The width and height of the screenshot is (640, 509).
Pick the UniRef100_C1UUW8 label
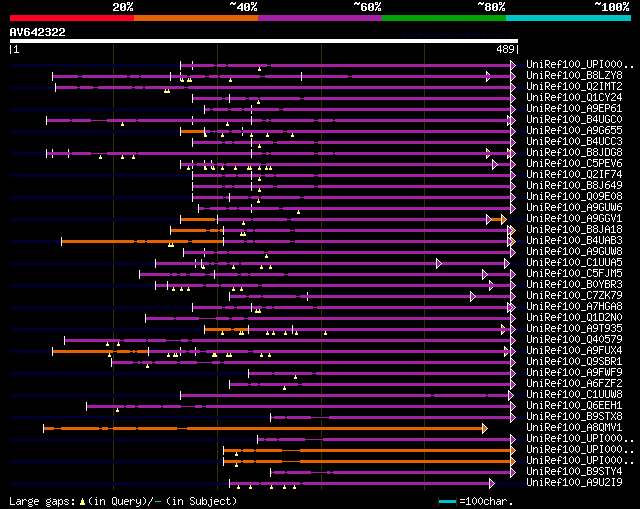click(x=574, y=395)
